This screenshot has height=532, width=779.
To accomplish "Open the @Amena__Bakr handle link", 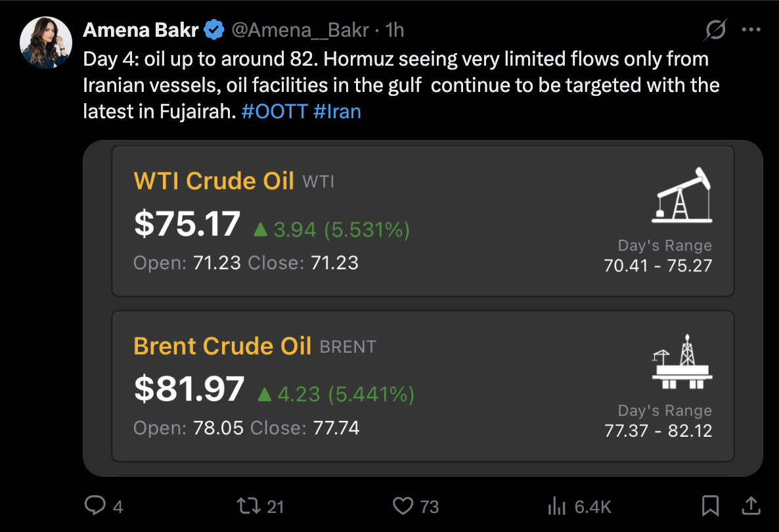I will pos(301,30).
